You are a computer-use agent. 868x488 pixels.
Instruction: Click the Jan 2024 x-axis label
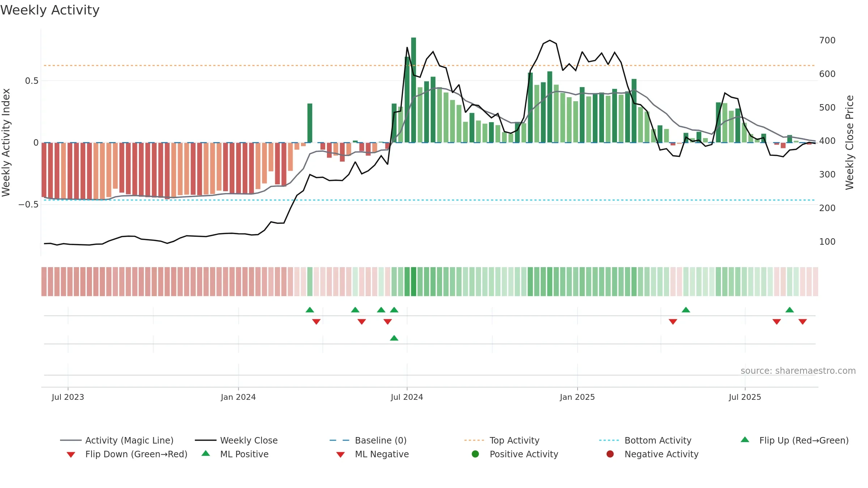[x=238, y=397]
